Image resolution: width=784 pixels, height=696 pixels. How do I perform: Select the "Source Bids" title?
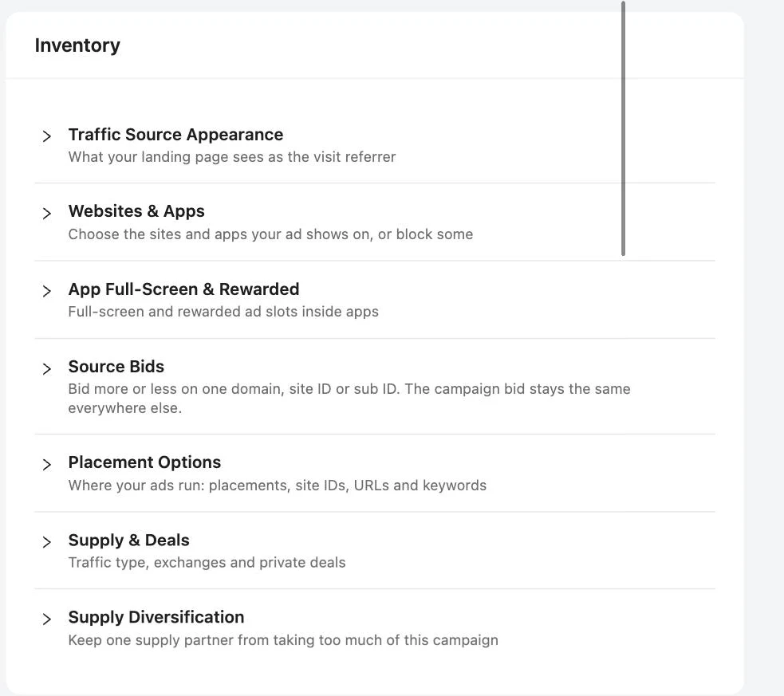116,366
